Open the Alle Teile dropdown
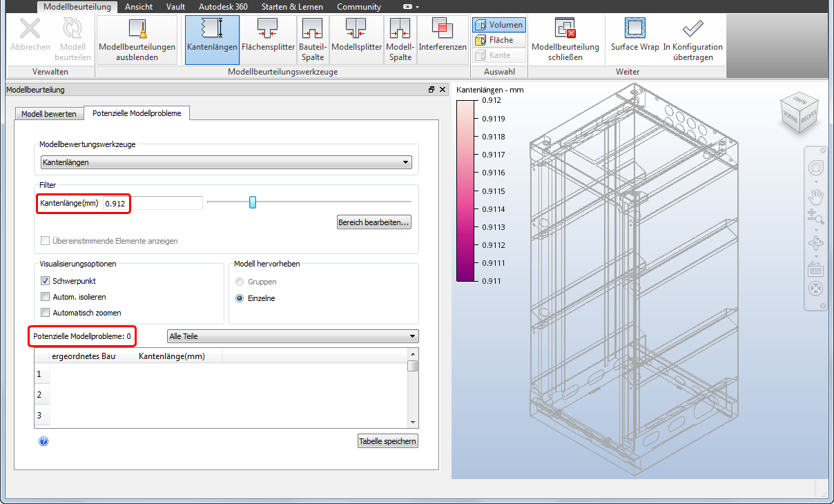Screen dimensions: 834x504 point(293,336)
